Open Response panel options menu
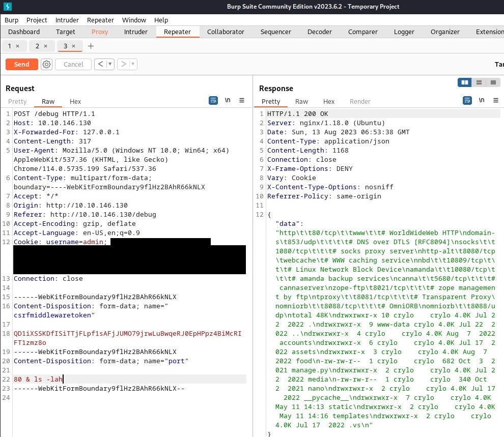Screen dimensions: 504x437 (496, 100)
